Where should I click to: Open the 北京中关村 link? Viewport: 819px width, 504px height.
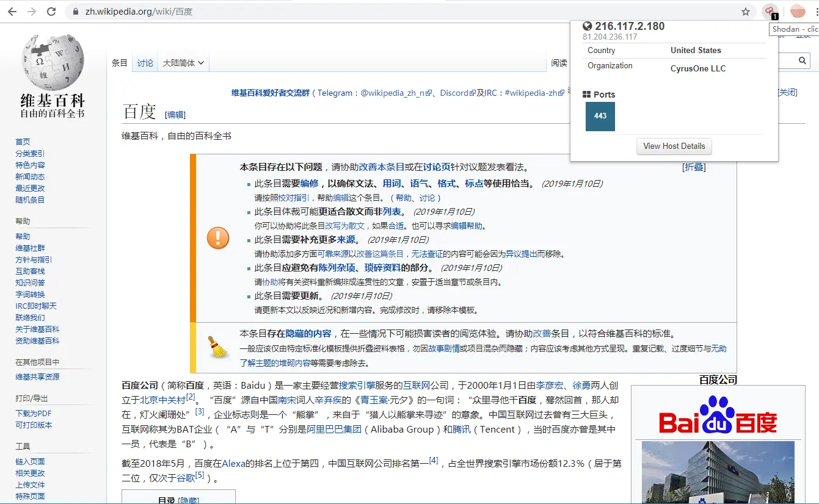tap(162, 400)
